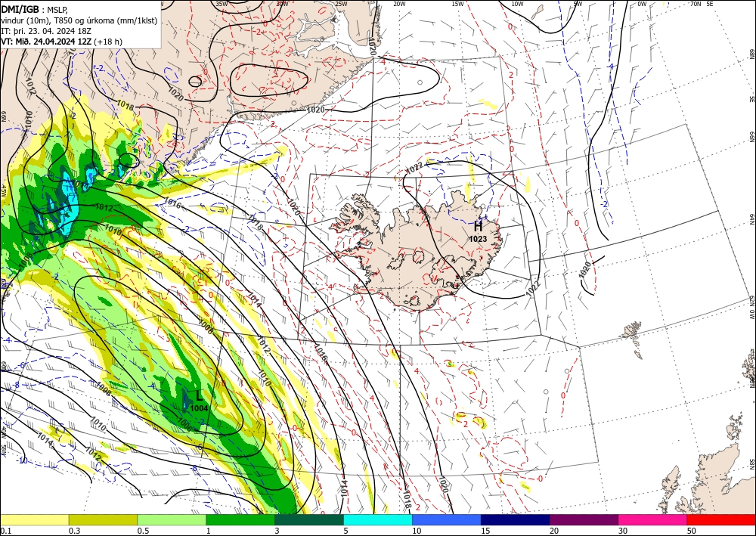Image resolution: width=756 pixels, height=536 pixels.
Task: Click the L low-pressure marker
Action: [200, 396]
